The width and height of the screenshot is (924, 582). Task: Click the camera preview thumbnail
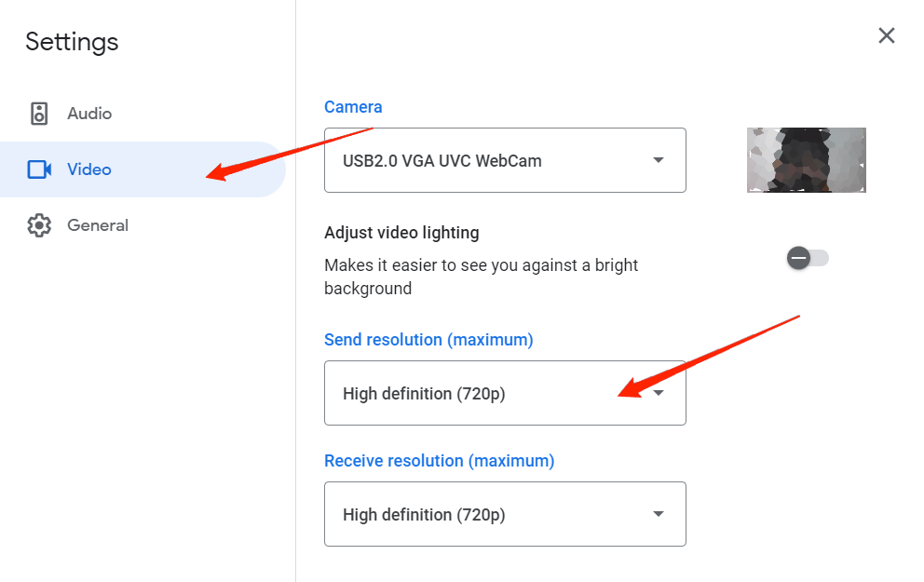(x=806, y=160)
